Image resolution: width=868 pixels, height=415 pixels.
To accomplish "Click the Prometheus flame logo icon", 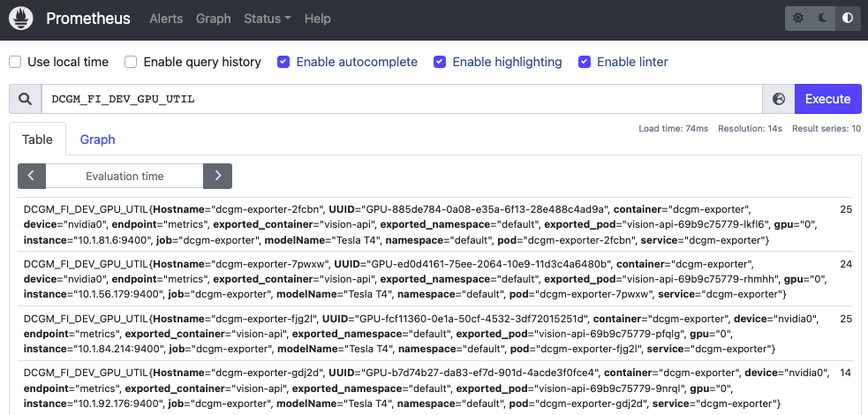I will [21, 19].
